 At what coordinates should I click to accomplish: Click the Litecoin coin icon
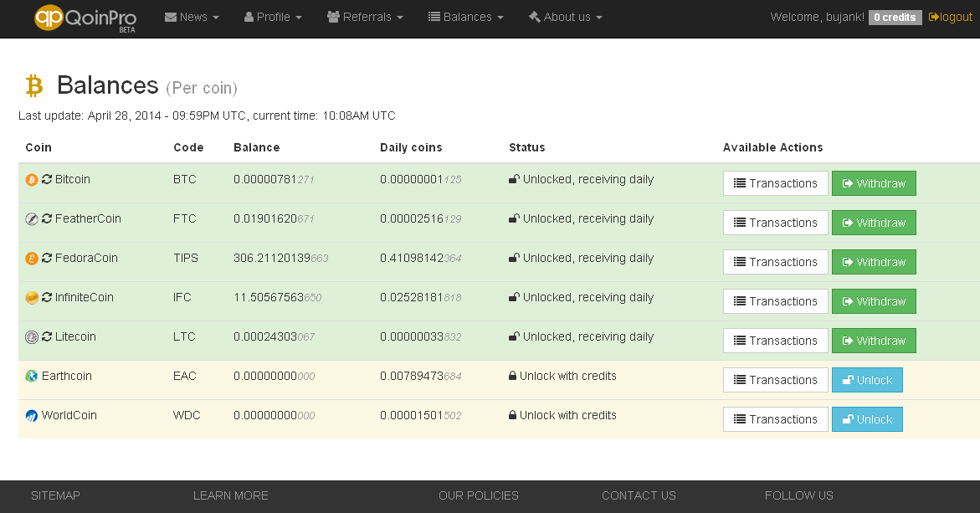[31, 337]
